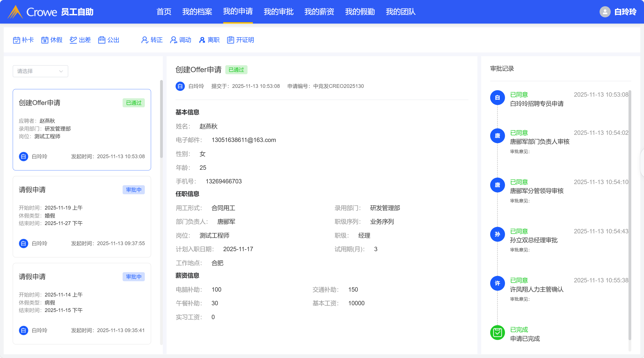644x358 pixels.
Task: Click the 补卡 calendar icon
Action: (16, 40)
